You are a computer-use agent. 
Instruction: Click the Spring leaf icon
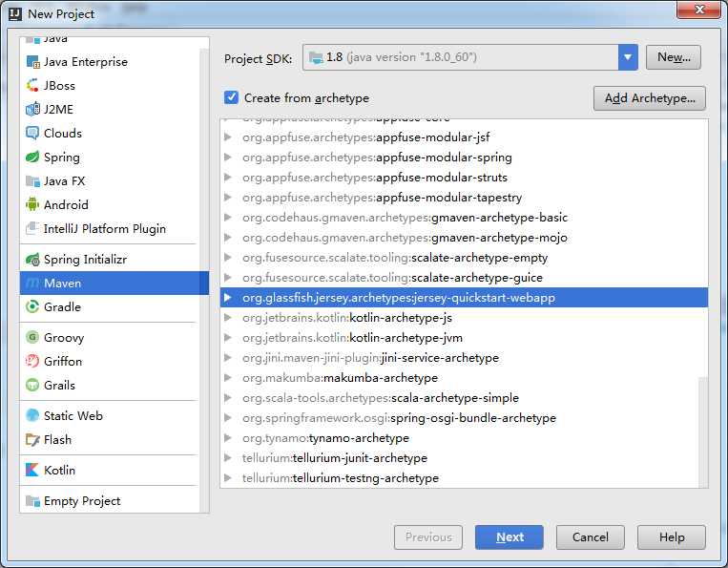tap(32, 158)
